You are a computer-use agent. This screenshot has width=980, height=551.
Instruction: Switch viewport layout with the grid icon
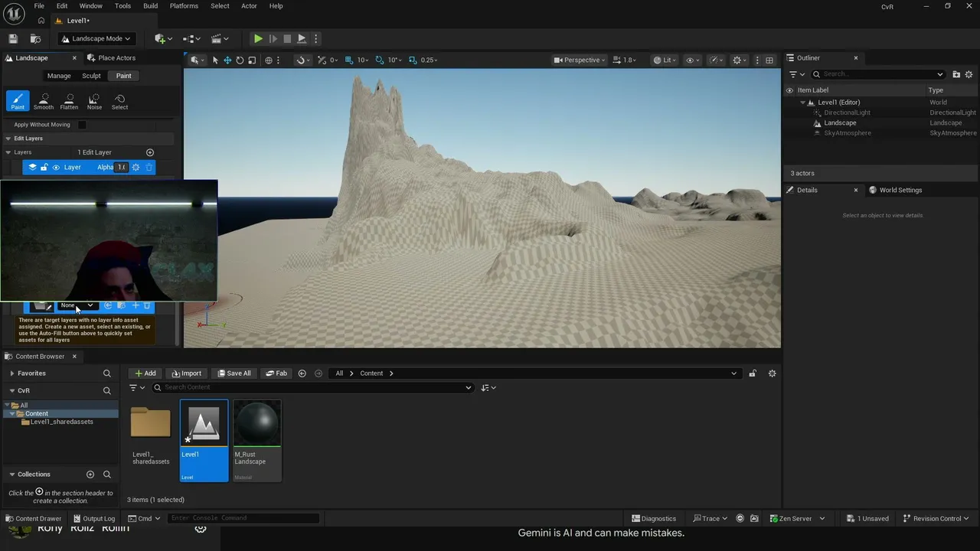[x=769, y=60]
